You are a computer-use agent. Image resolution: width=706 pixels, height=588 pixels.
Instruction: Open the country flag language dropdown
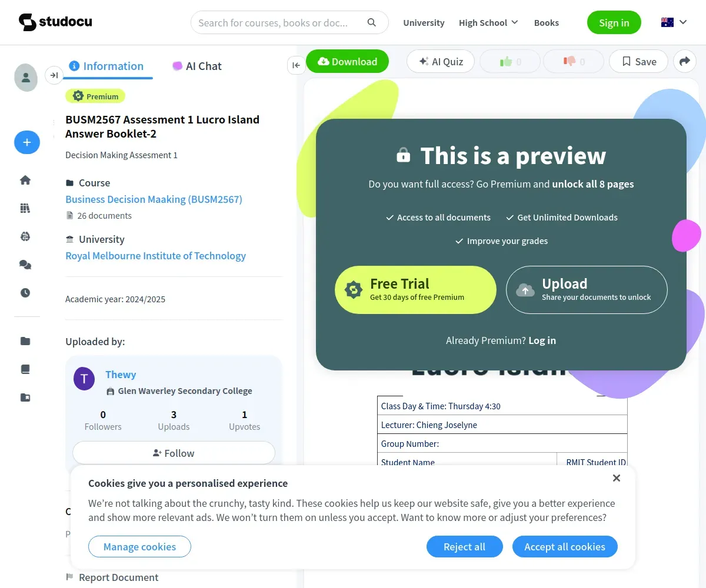click(x=674, y=22)
